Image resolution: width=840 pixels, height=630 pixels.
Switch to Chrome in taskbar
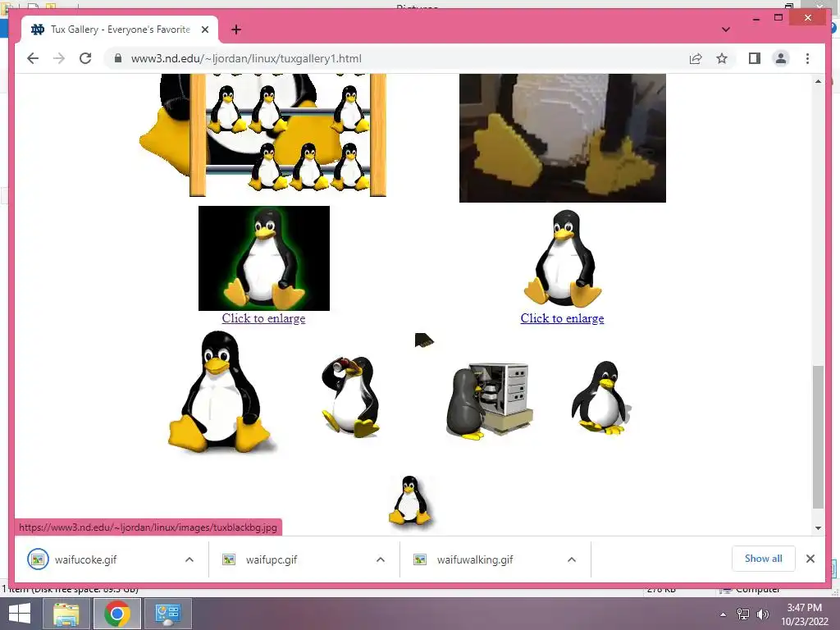coord(117,614)
